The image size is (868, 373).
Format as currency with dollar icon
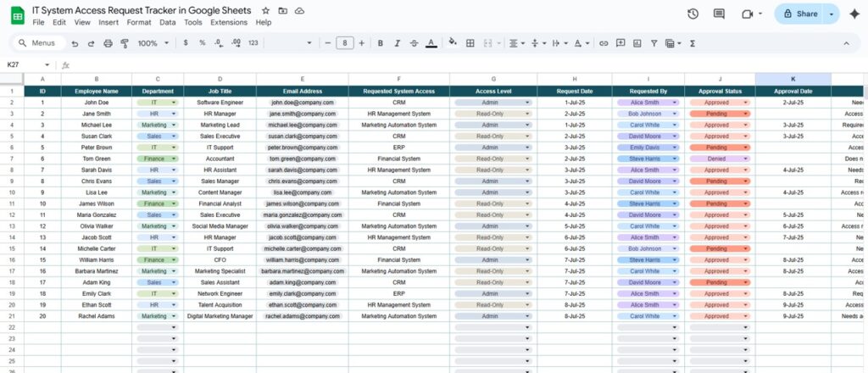coord(186,43)
